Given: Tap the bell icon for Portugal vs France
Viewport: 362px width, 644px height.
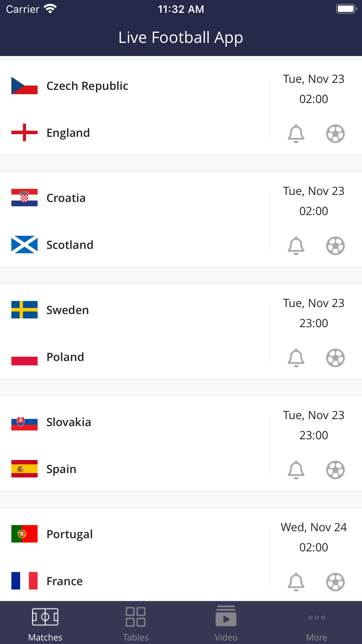Looking at the screenshot, I should [x=296, y=582].
